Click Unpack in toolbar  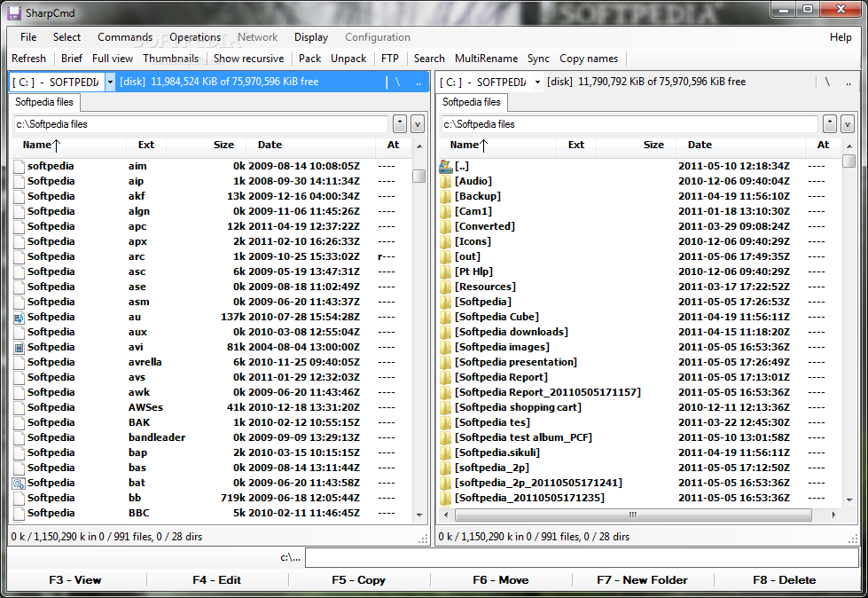(348, 59)
